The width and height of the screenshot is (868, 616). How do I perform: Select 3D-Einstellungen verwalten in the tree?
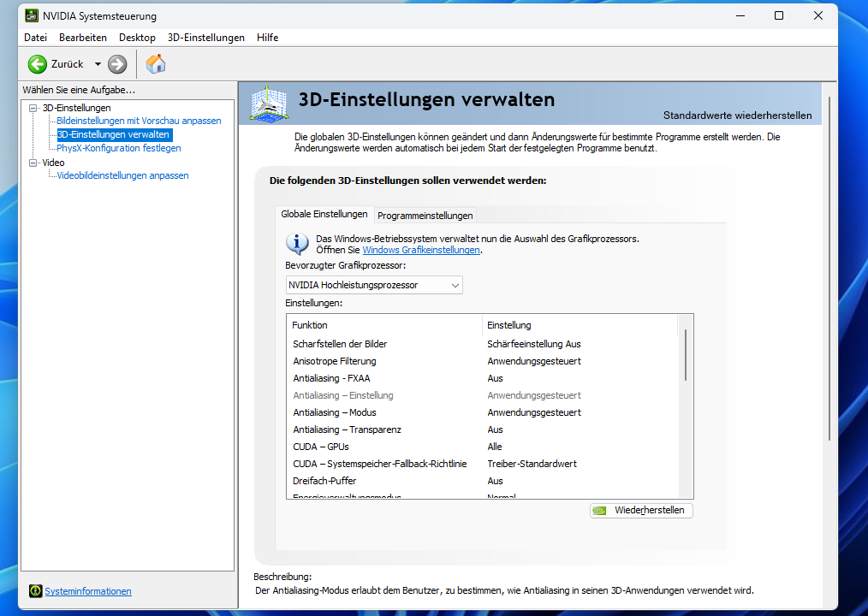pos(114,134)
